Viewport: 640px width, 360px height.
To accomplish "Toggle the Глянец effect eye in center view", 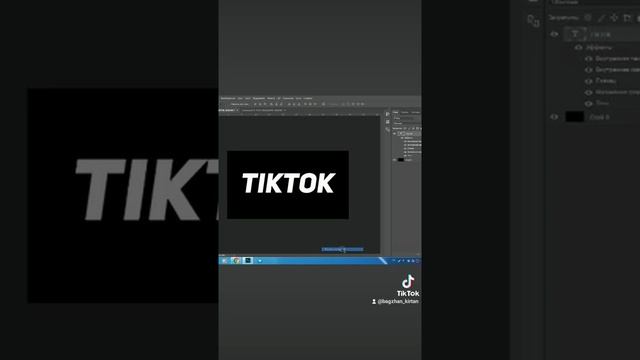I will pos(405,149).
